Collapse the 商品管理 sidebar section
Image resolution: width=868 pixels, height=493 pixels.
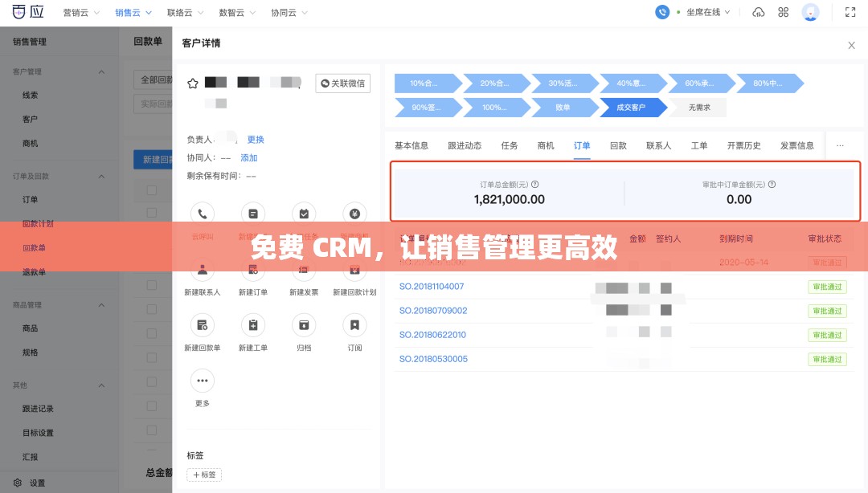101,304
